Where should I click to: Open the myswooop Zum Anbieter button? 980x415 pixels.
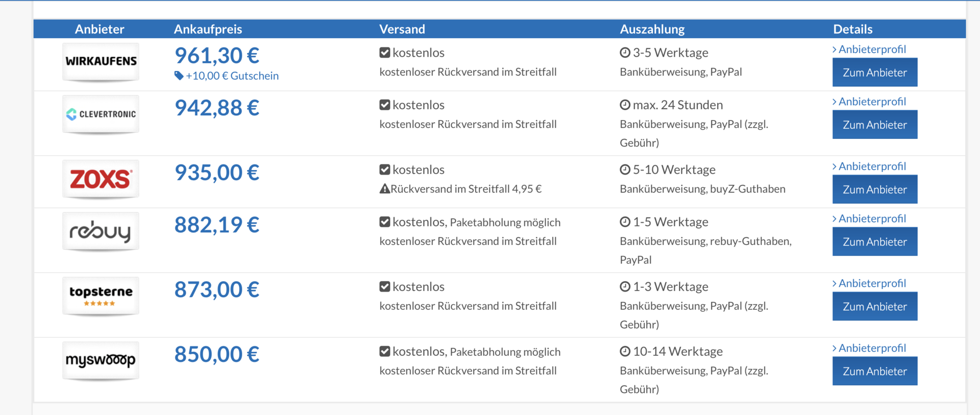(x=875, y=371)
